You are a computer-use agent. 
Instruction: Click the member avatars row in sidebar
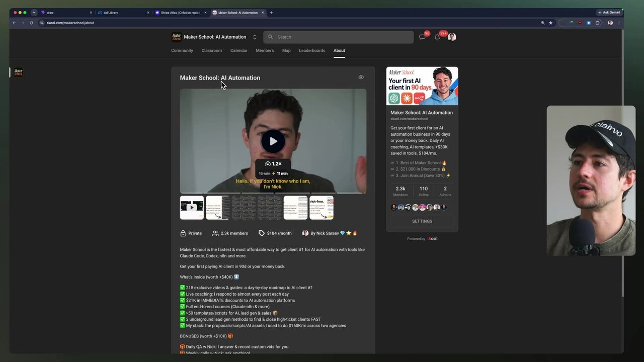pos(419,207)
